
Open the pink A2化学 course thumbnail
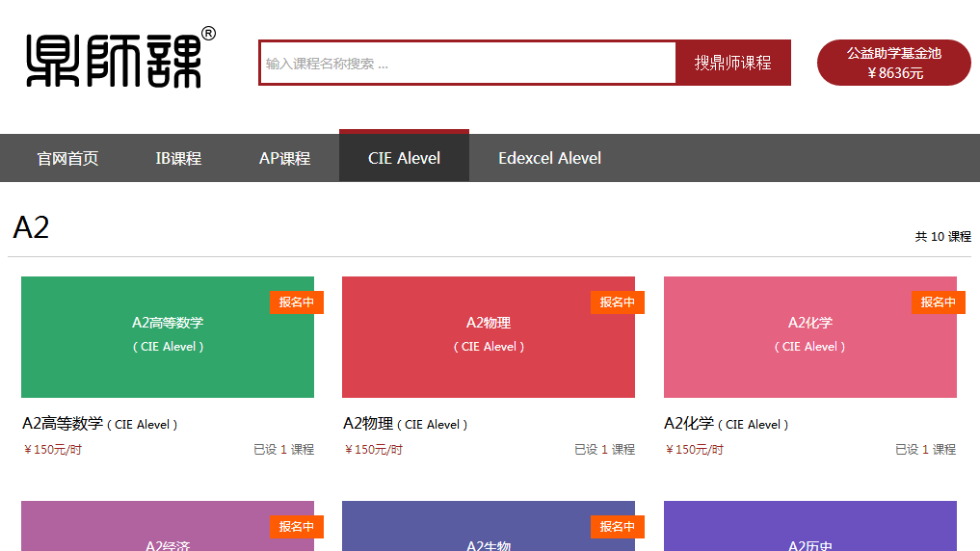(810, 337)
